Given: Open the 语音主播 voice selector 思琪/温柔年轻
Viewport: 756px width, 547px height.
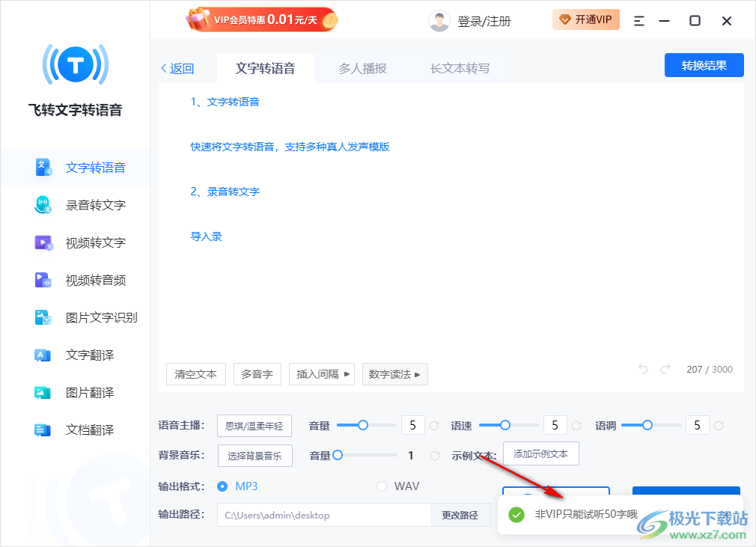Looking at the screenshot, I should [254, 426].
